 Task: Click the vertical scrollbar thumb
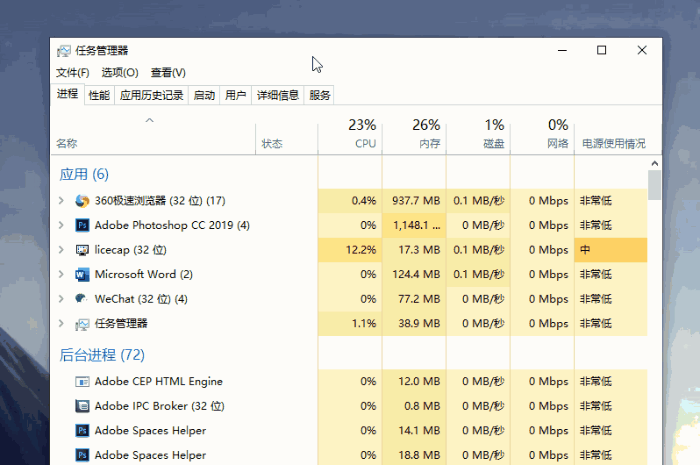[654, 186]
